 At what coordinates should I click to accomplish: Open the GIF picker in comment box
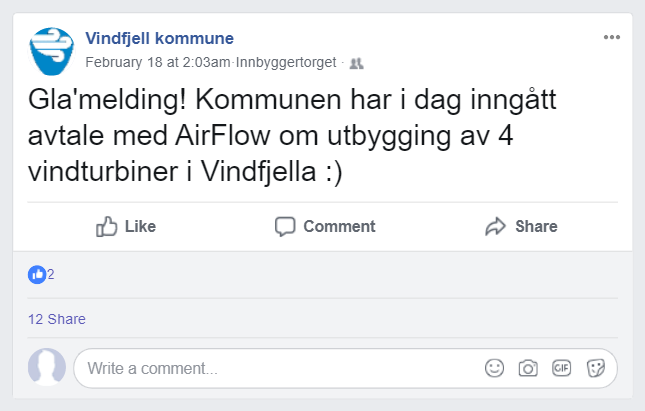pyautogui.click(x=561, y=368)
